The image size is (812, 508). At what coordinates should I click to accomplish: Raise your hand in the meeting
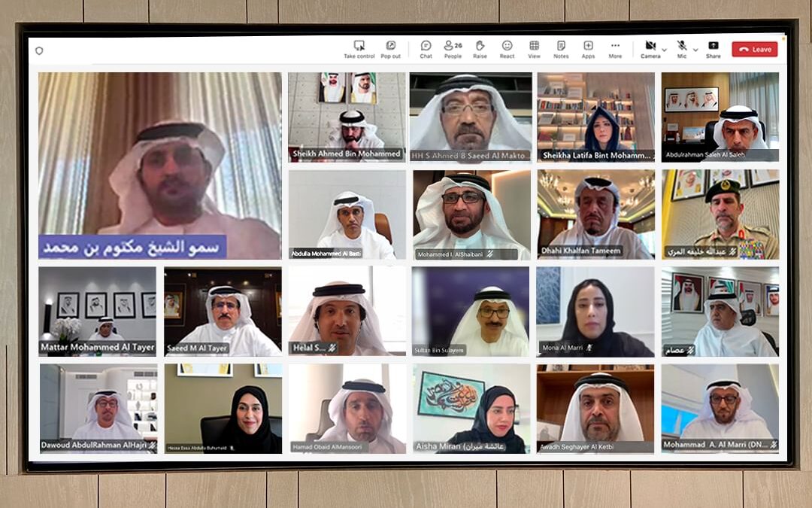[x=480, y=46]
